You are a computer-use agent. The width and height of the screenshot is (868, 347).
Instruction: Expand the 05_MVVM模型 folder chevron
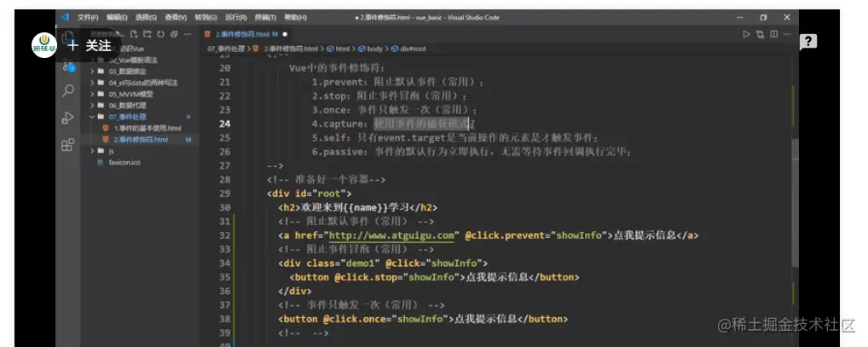[x=92, y=94]
